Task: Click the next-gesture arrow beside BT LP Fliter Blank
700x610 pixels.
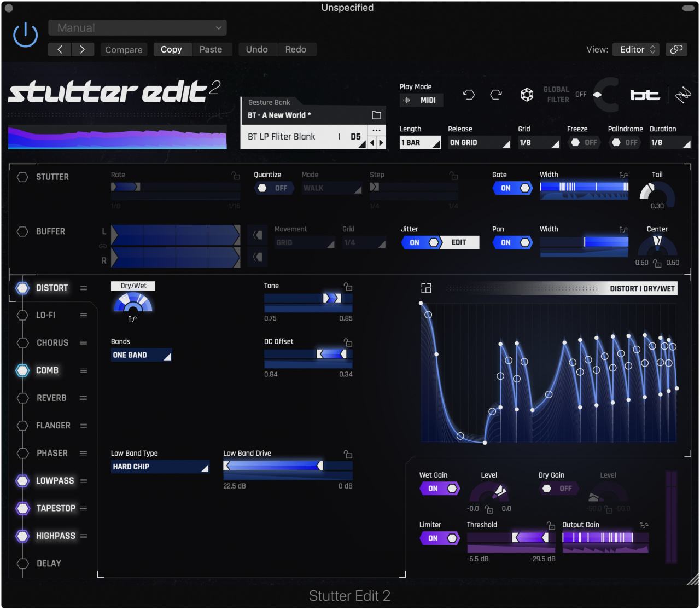Action: (381, 142)
